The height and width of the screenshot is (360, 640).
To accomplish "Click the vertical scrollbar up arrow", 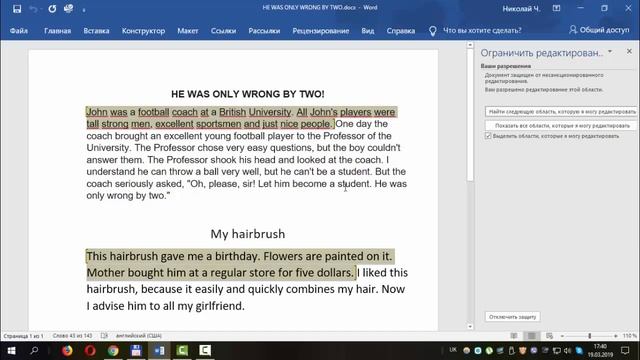I will coord(470,45).
